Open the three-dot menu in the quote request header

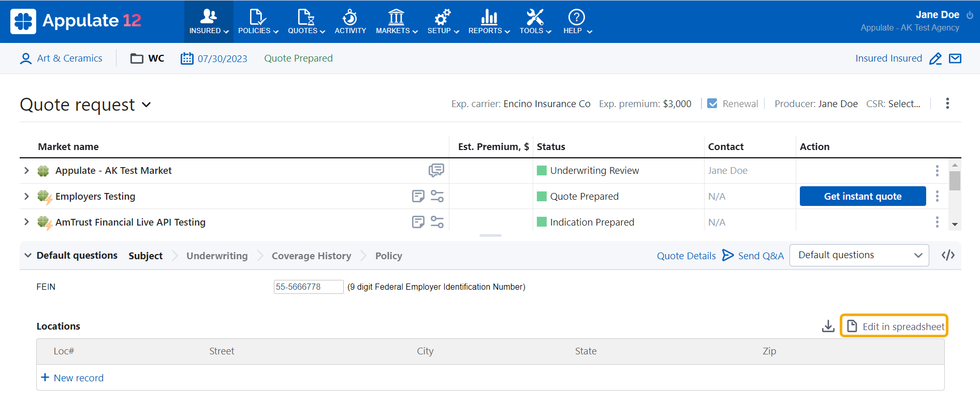coord(947,103)
